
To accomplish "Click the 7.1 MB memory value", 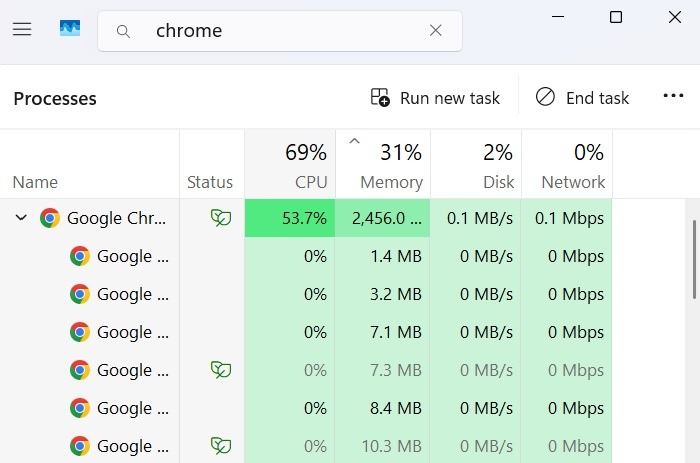I will [x=396, y=332].
